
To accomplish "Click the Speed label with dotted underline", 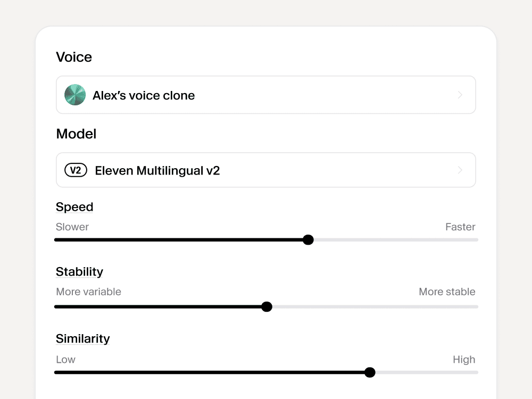I will pyautogui.click(x=74, y=207).
